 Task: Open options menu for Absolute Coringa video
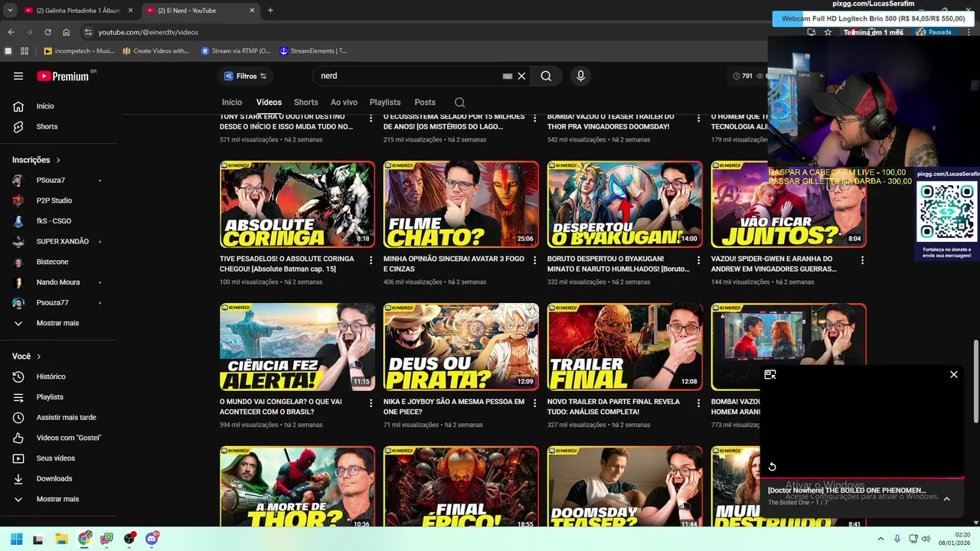[x=371, y=260]
